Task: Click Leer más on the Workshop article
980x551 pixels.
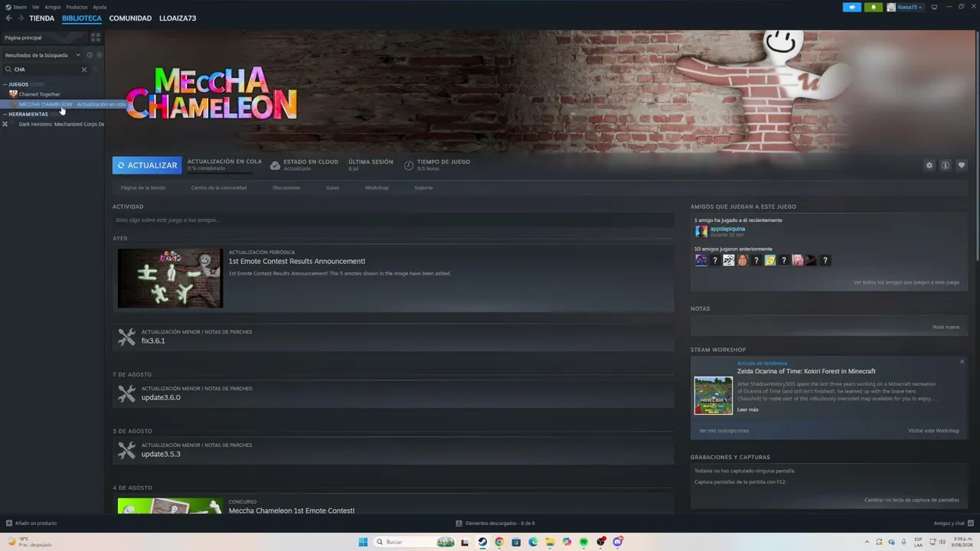Action: coord(748,409)
